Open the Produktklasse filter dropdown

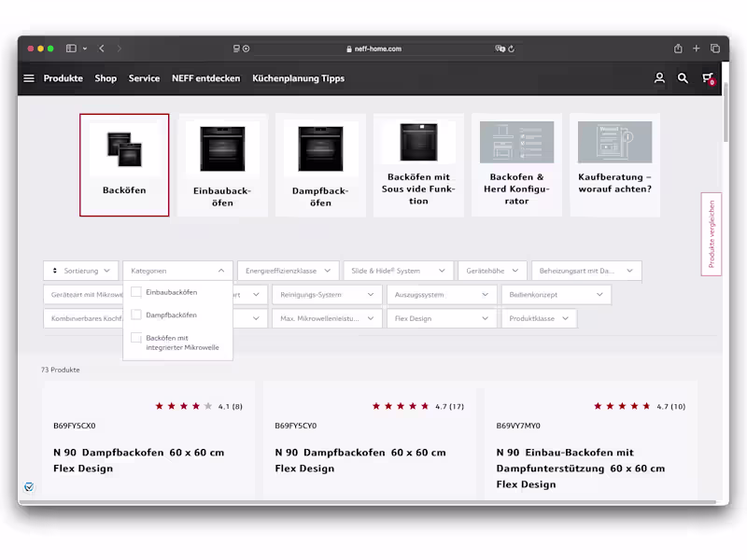pos(539,318)
